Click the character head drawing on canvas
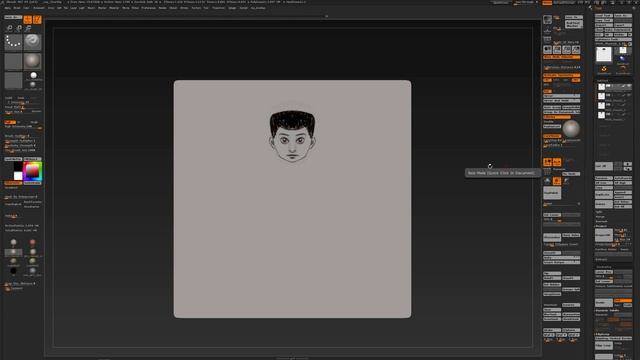 292,136
